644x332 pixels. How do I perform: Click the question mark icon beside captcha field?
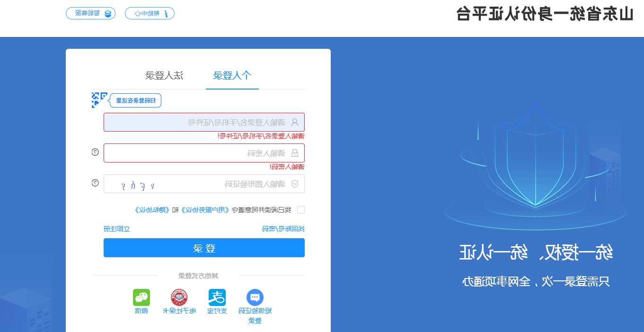pyautogui.click(x=95, y=183)
